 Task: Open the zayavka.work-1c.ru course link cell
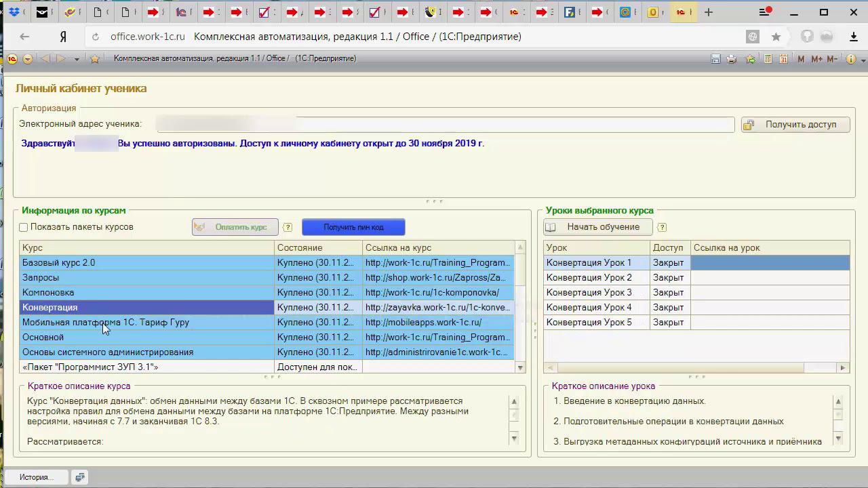(439, 308)
